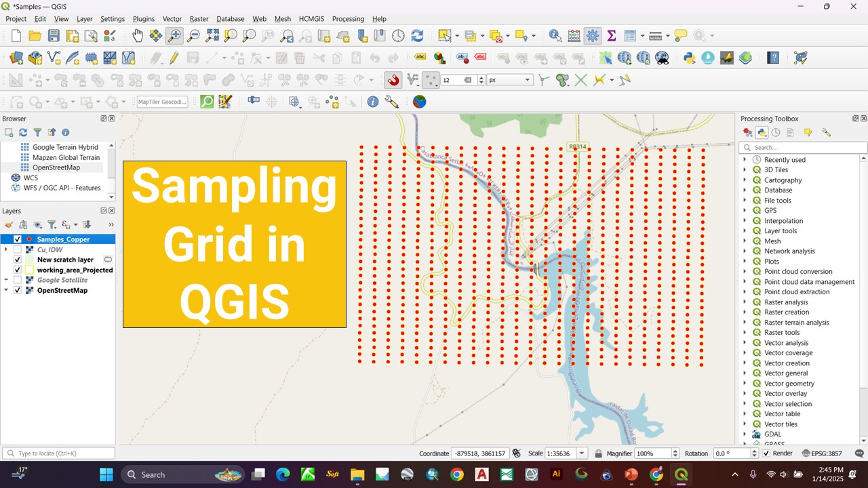This screenshot has height=488, width=868.
Task: Enable snapping with the red magnet icon
Action: click(393, 80)
